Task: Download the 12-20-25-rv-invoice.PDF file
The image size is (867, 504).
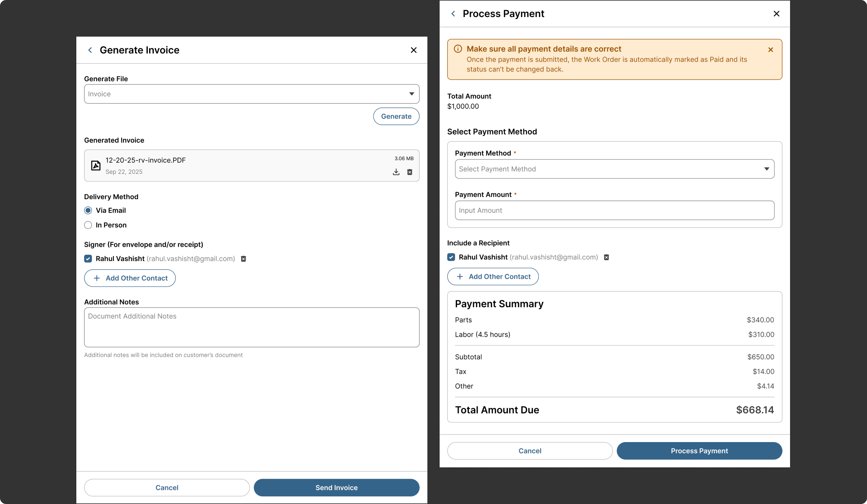Action: (x=396, y=172)
